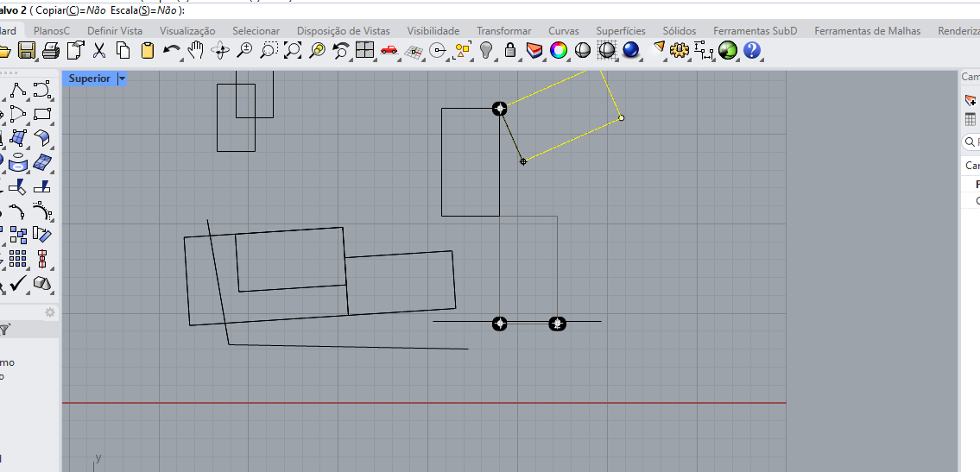Click the filter funnel icon in panel
This screenshot has width=980, height=472.
click(3, 330)
